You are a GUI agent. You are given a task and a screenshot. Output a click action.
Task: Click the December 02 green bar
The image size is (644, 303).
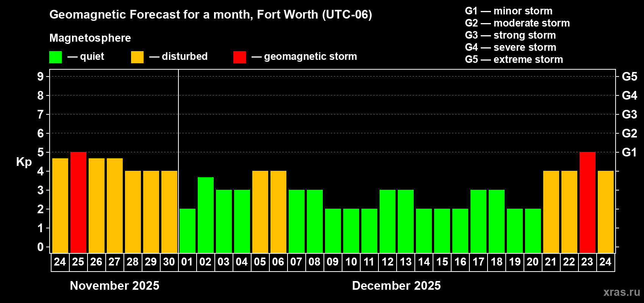(206, 215)
